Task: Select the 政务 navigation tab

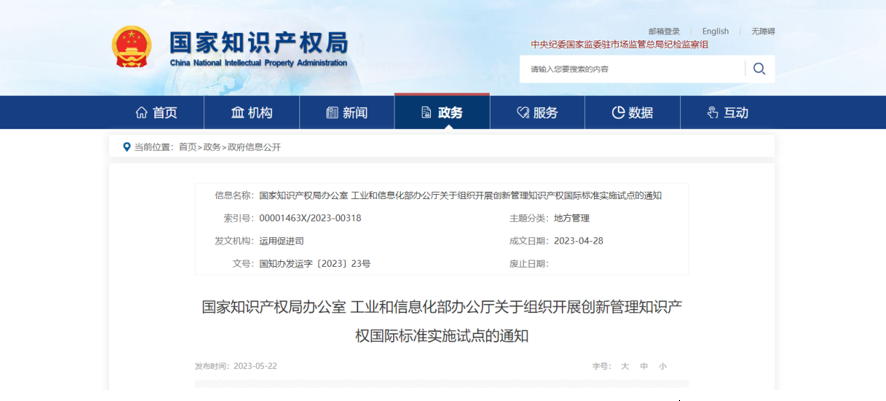Action: point(442,112)
